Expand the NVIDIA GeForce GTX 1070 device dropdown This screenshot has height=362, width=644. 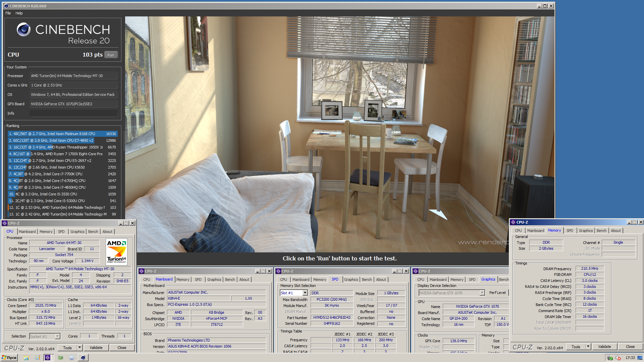[x=482, y=293]
